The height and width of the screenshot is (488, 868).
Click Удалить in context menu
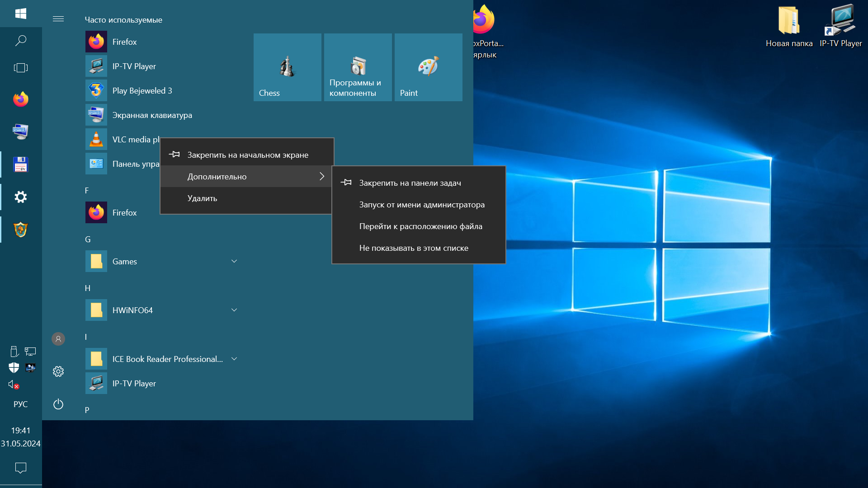coord(202,198)
